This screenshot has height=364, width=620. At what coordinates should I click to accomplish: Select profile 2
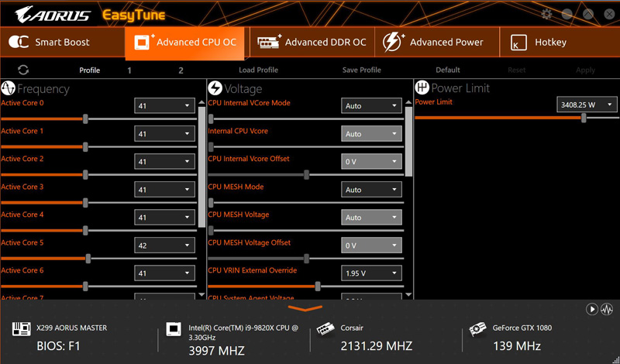coord(181,70)
